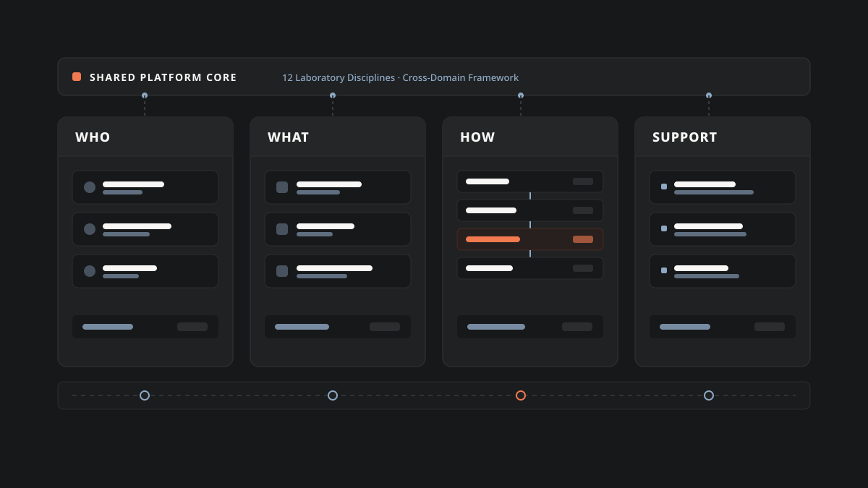
Task: Select the bottom circle icon in WHO column
Action: (90, 271)
